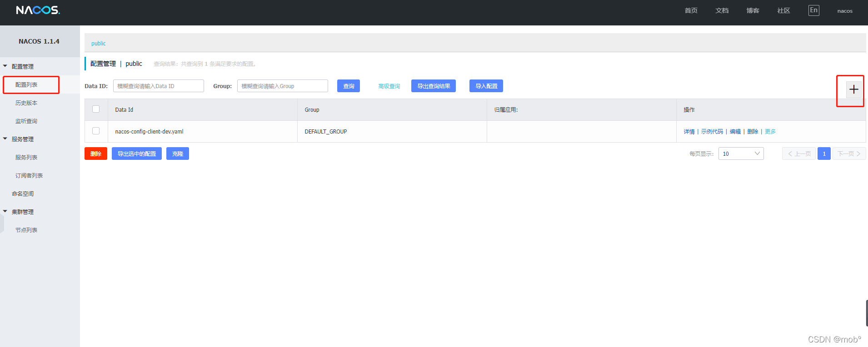Click 导出选中的配置 button
Image resolution: width=868 pixels, height=347 pixels.
coord(137,154)
